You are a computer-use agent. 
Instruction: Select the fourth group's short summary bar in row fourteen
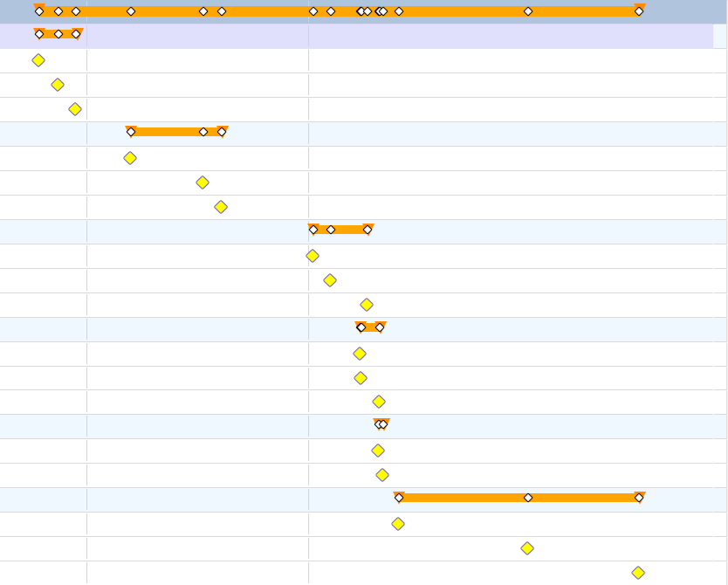coord(370,327)
